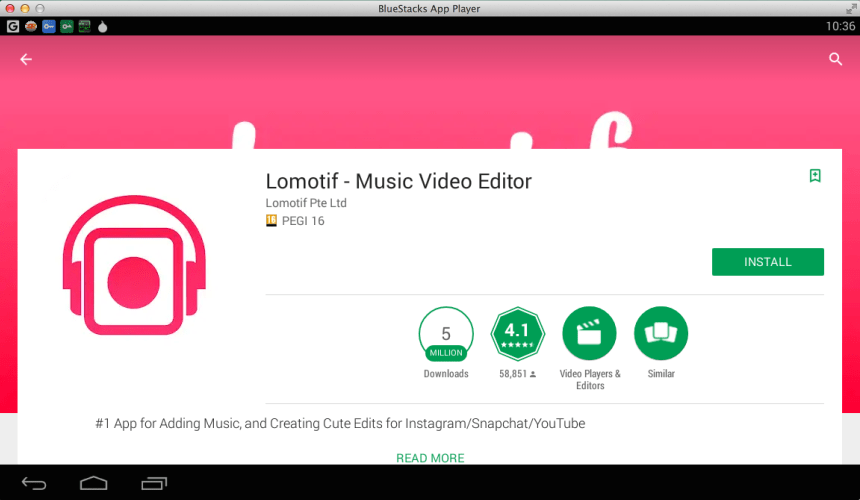860x500 pixels.
Task: Show Similar apps icon
Action: click(x=661, y=333)
